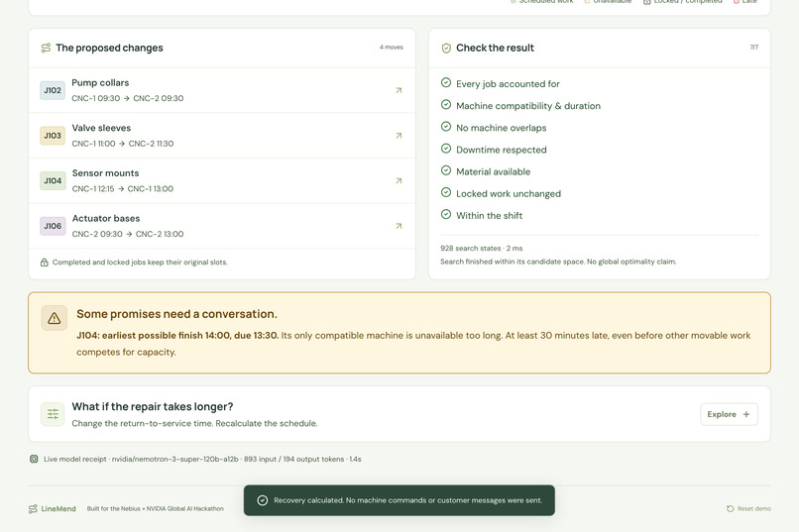This screenshot has width=799, height=532.
Task: Click 'Every job accounted for' check text
Action: coord(508,84)
